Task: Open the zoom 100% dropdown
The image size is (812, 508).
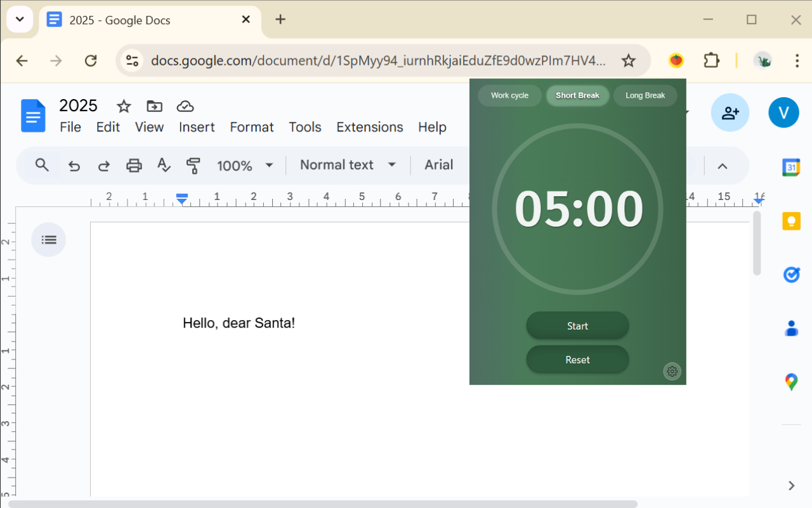Action: [x=245, y=166]
